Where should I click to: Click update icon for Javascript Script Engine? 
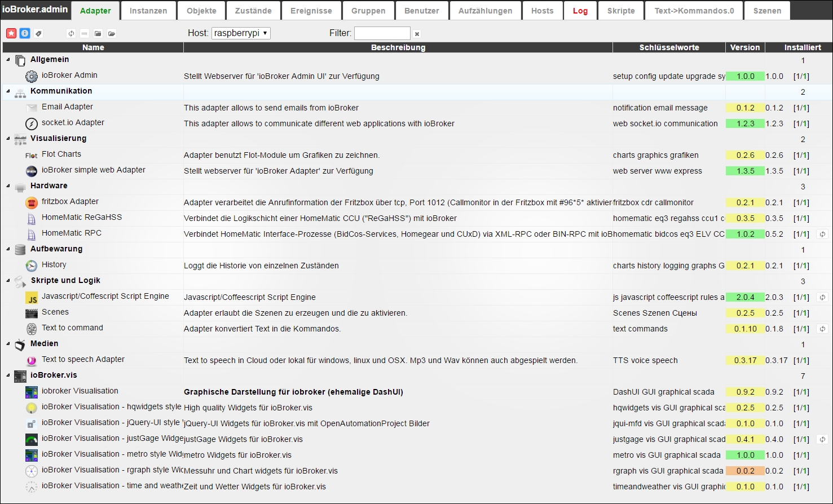click(x=822, y=297)
